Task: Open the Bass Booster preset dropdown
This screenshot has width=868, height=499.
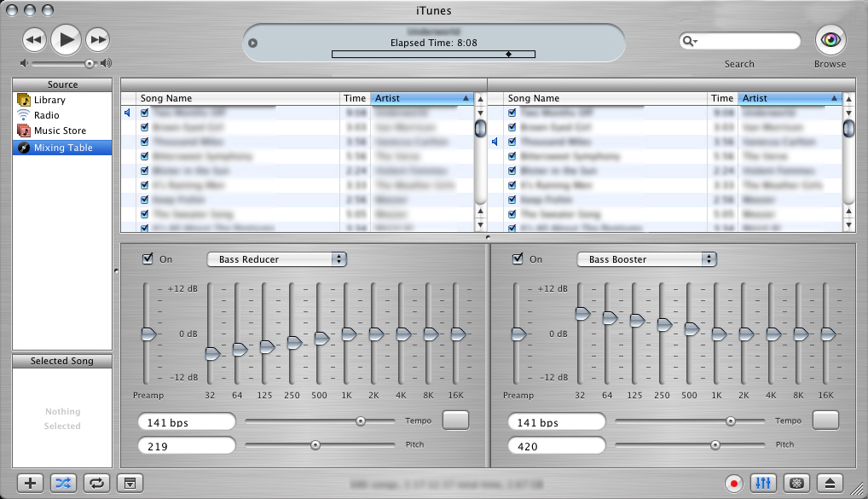Action: [646, 259]
